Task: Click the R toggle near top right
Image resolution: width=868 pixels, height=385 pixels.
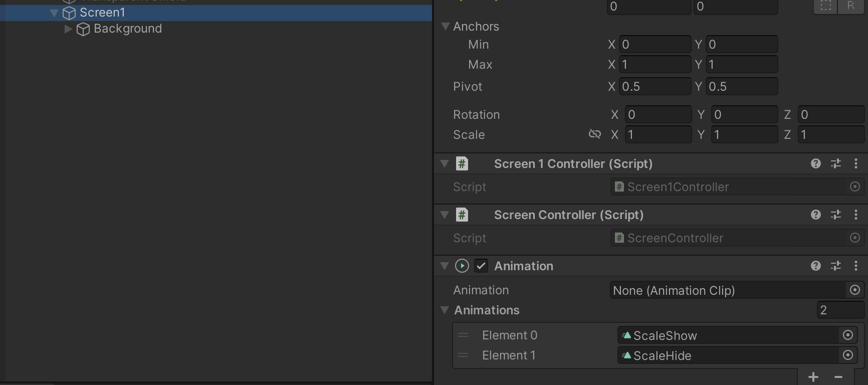Action: (851, 6)
